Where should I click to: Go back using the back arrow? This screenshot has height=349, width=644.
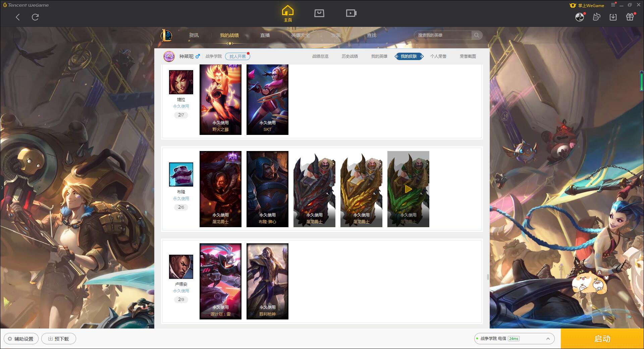[x=18, y=17]
